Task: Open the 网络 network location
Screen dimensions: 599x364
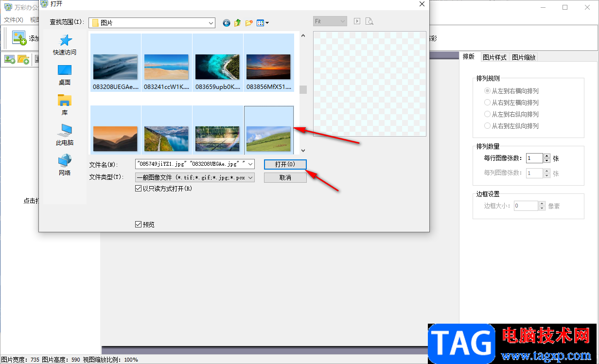Action: (x=65, y=165)
